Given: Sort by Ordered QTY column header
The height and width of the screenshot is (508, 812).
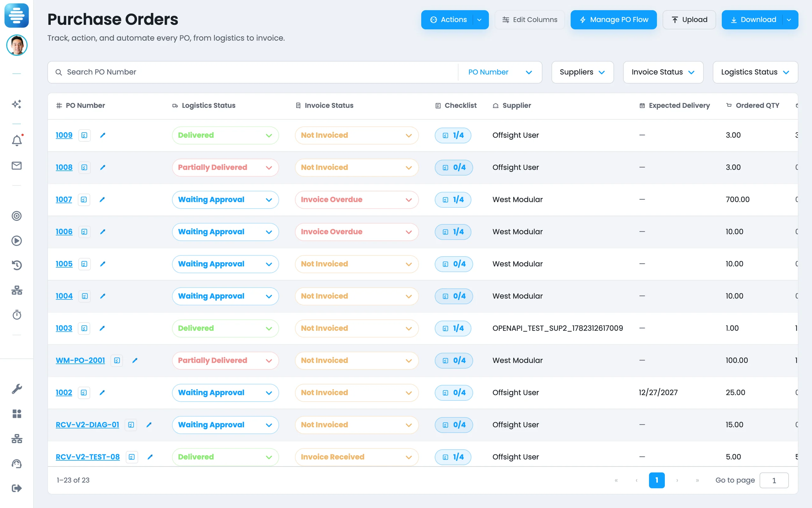Looking at the screenshot, I should (x=753, y=105).
